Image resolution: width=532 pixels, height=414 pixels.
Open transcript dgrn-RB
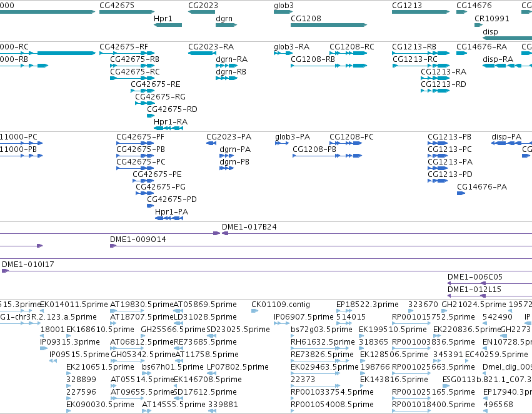(231, 71)
